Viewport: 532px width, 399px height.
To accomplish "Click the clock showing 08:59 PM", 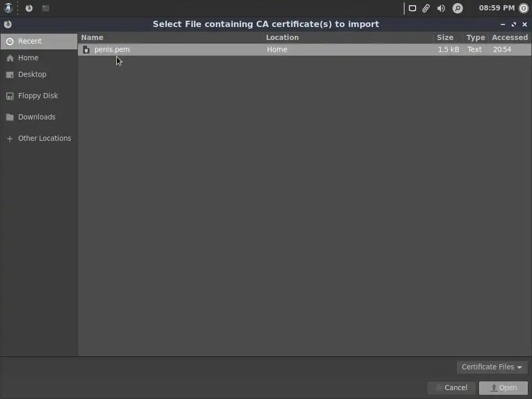I will [x=497, y=8].
